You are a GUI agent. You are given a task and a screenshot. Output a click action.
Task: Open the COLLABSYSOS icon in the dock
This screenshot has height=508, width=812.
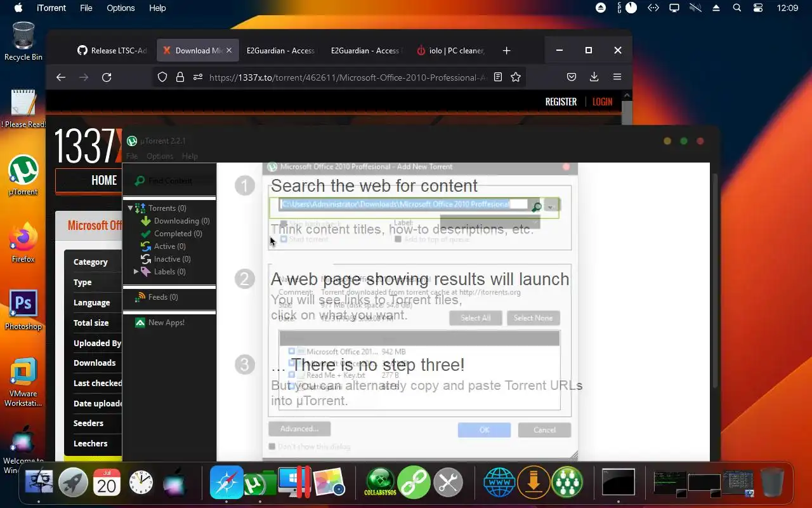point(380,483)
